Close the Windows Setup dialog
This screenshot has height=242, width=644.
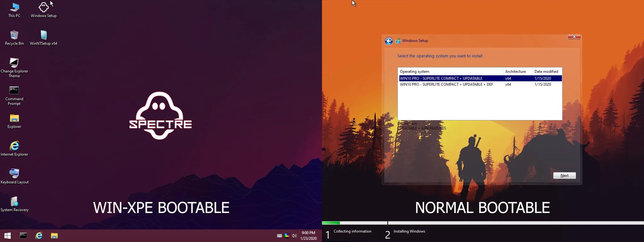pyautogui.click(x=574, y=37)
